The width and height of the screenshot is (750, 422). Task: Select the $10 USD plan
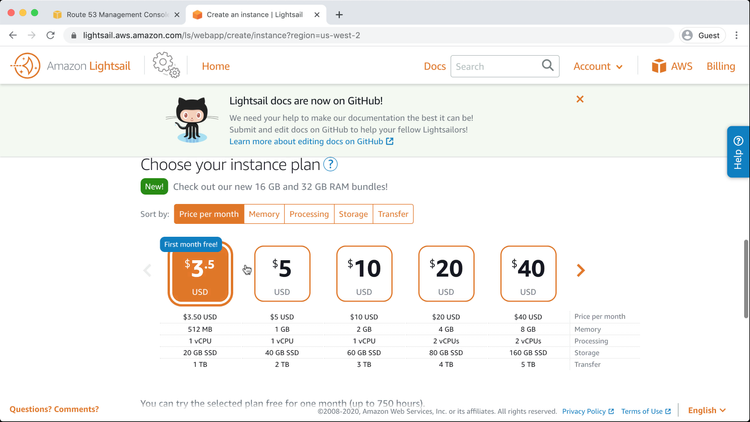(364, 273)
